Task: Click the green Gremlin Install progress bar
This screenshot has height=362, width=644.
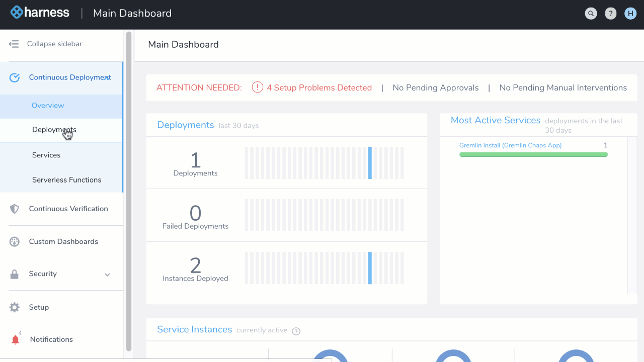Action: click(533, 154)
